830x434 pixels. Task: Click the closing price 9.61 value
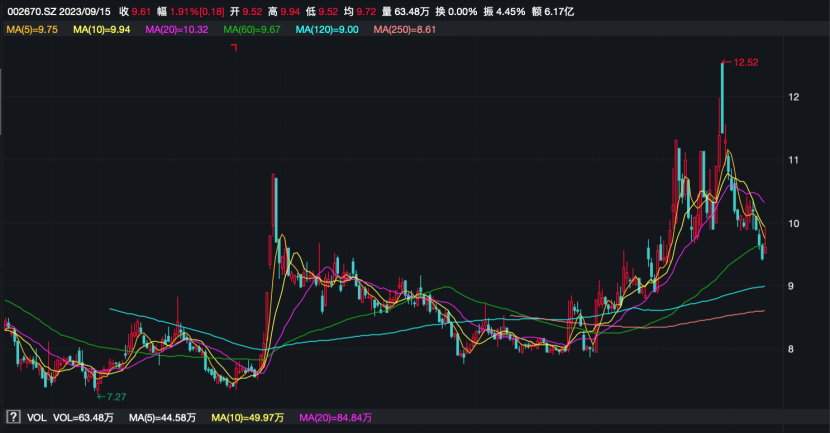click(141, 11)
